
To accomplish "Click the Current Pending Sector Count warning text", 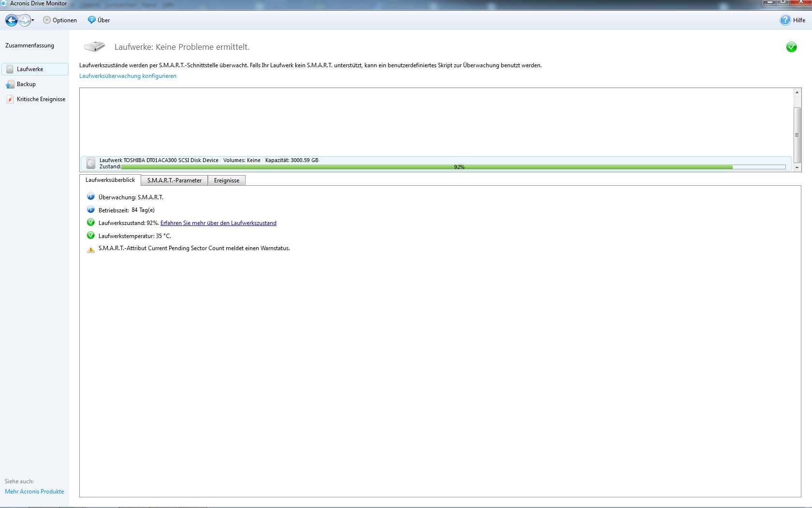I will tap(194, 248).
